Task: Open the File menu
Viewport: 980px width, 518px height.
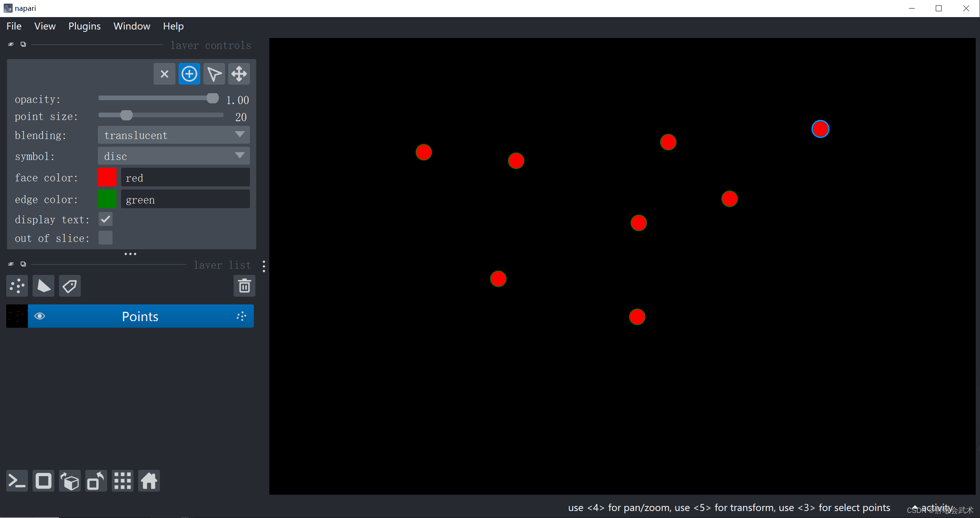Action: pos(14,26)
